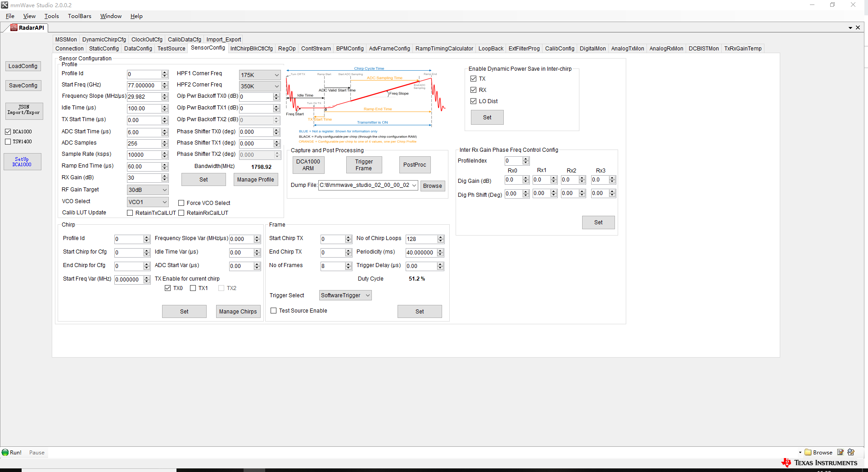Click the Manage Chirps button
This screenshot has width=868, height=472.
pyautogui.click(x=238, y=312)
